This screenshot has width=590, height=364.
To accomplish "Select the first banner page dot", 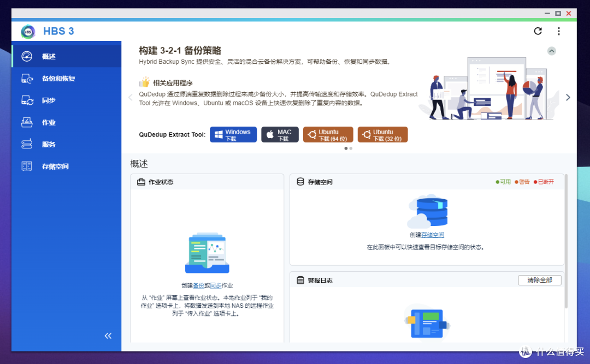I will (x=346, y=148).
